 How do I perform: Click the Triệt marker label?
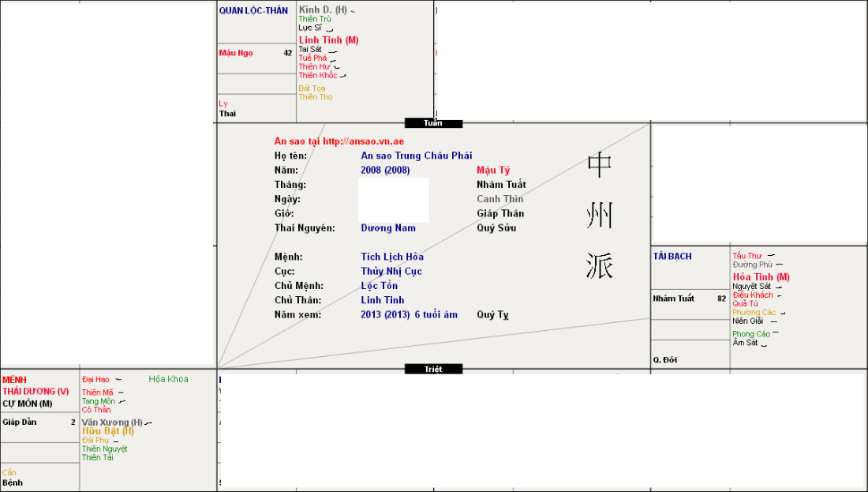click(x=433, y=369)
